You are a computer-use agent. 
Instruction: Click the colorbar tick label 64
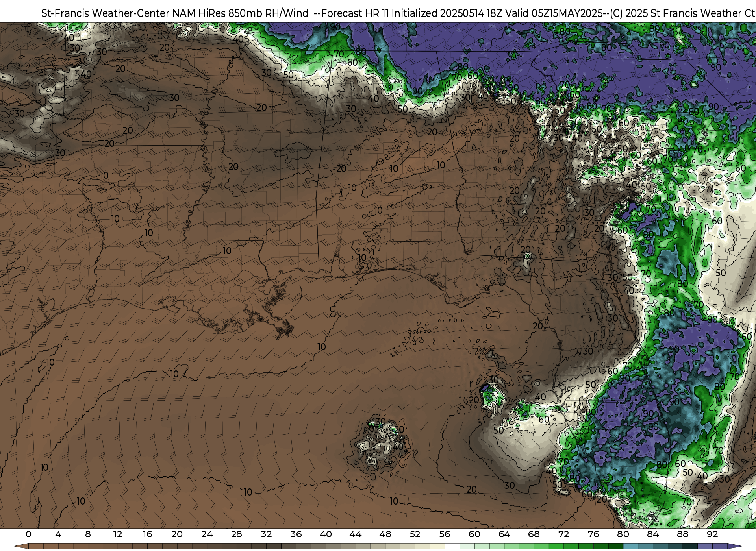(x=504, y=534)
